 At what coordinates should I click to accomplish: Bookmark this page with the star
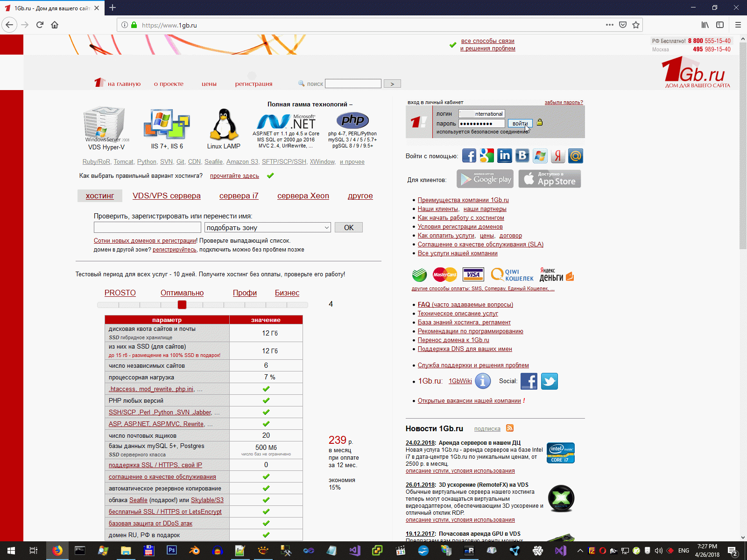[x=636, y=25]
